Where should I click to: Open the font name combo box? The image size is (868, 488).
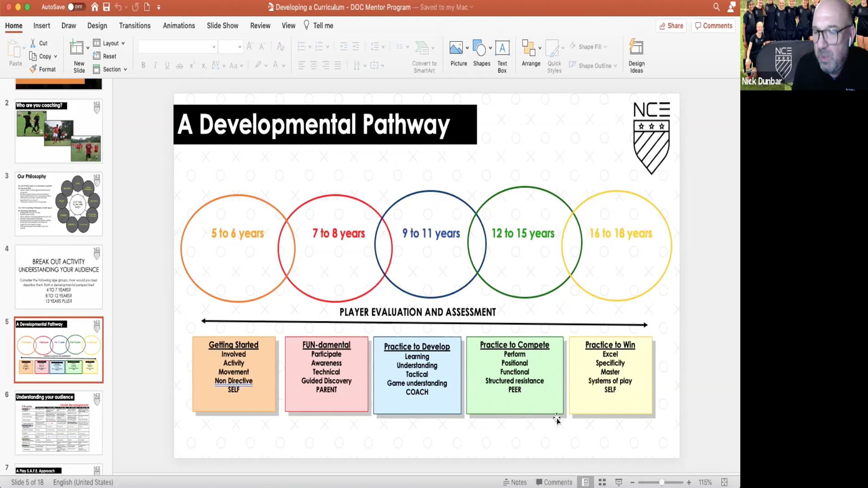pos(177,47)
